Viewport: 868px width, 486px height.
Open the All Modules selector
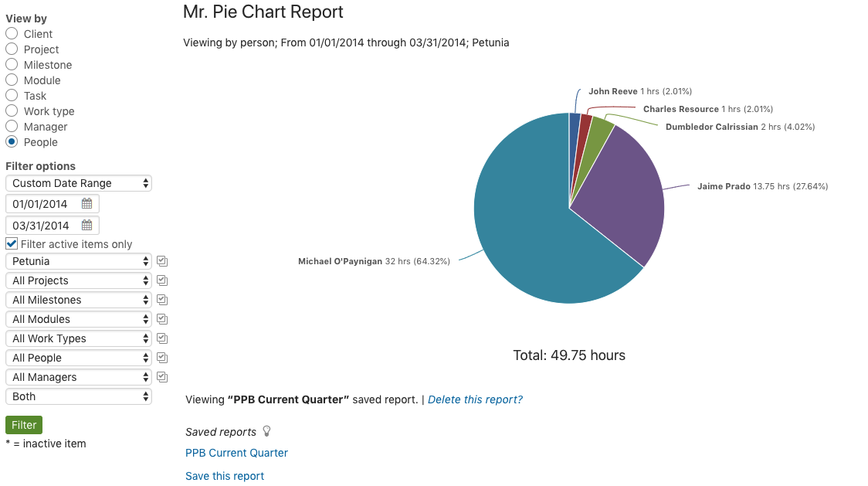click(x=78, y=319)
